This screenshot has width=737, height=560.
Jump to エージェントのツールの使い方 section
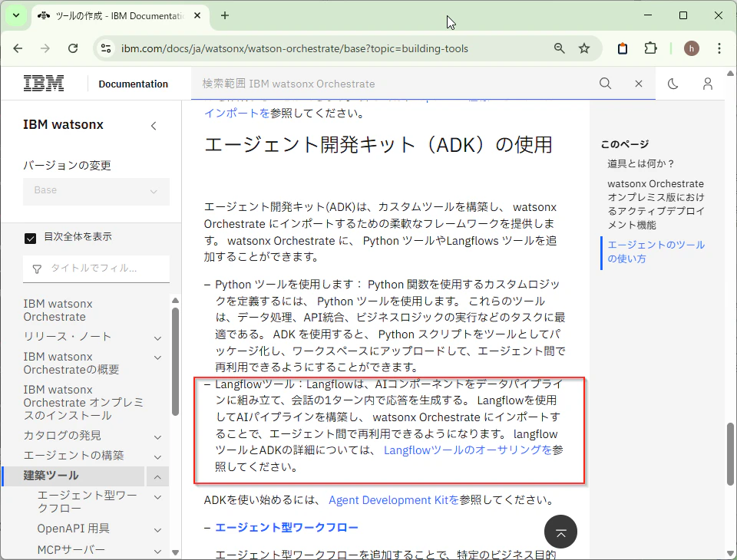point(656,252)
